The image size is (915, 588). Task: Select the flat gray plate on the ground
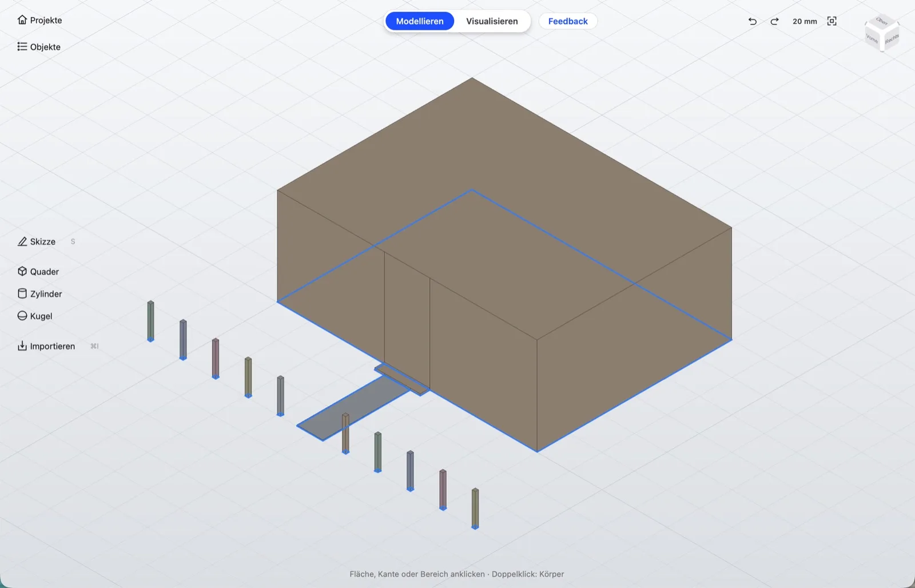(x=355, y=409)
